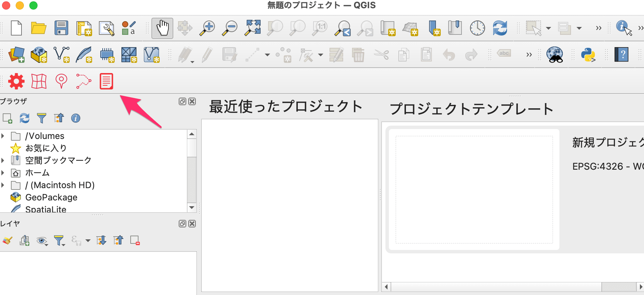This screenshot has width=644, height=295.
Task: Open the temporal controller clock icon
Action: 477,28
